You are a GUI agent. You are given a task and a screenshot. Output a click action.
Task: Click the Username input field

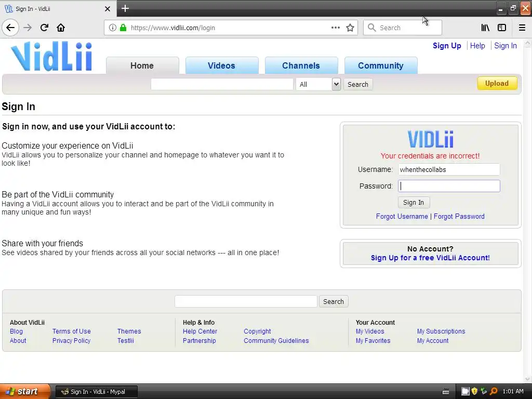pyautogui.click(x=449, y=170)
